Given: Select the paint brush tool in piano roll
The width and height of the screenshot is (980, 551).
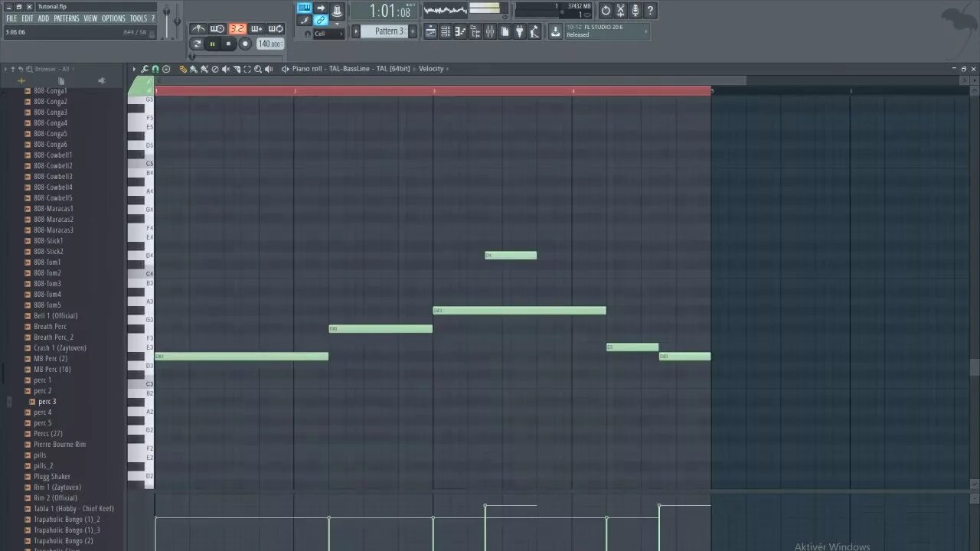Looking at the screenshot, I should pos(194,69).
